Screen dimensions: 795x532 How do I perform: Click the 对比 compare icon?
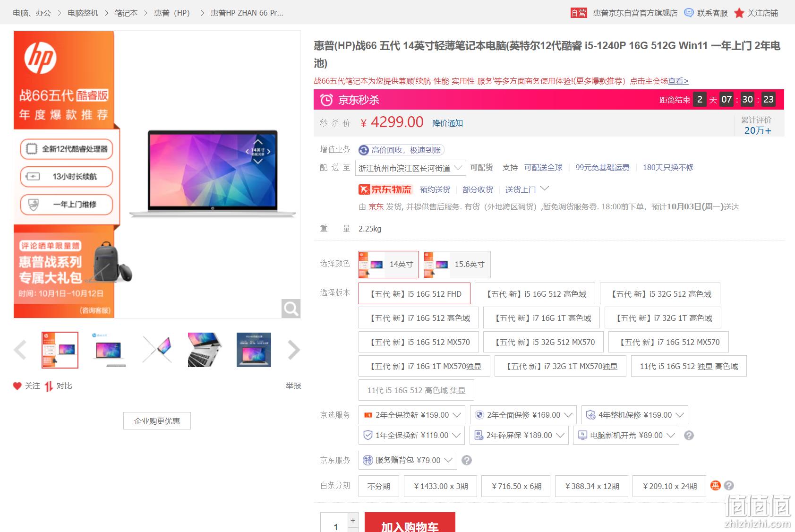[x=49, y=386]
